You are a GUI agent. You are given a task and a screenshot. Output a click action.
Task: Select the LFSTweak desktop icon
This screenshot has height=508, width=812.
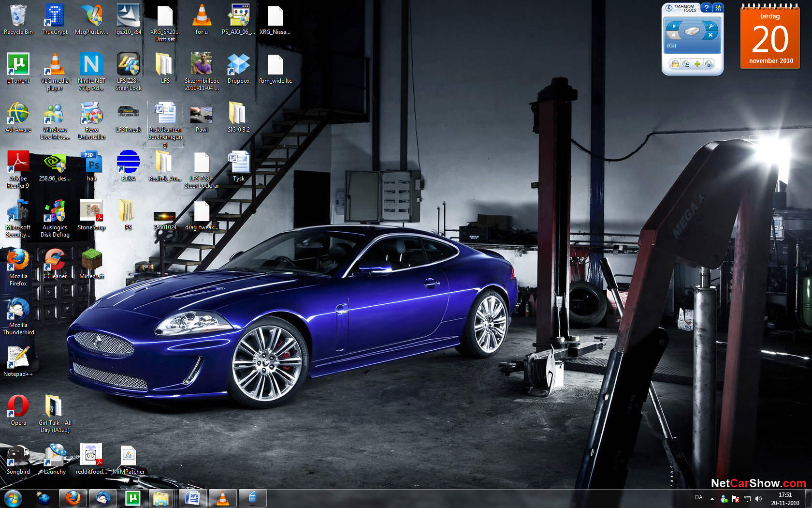[128, 118]
